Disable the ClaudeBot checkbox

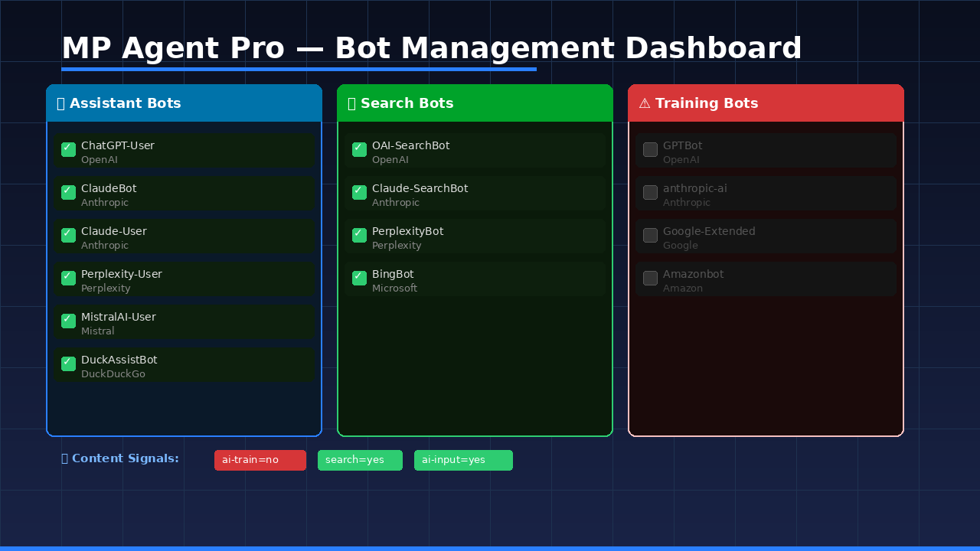[67, 192]
